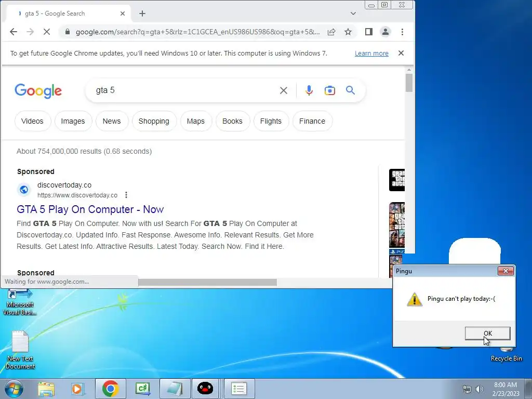Click Chrome's forward arrow button

pyautogui.click(x=30, y=32)
